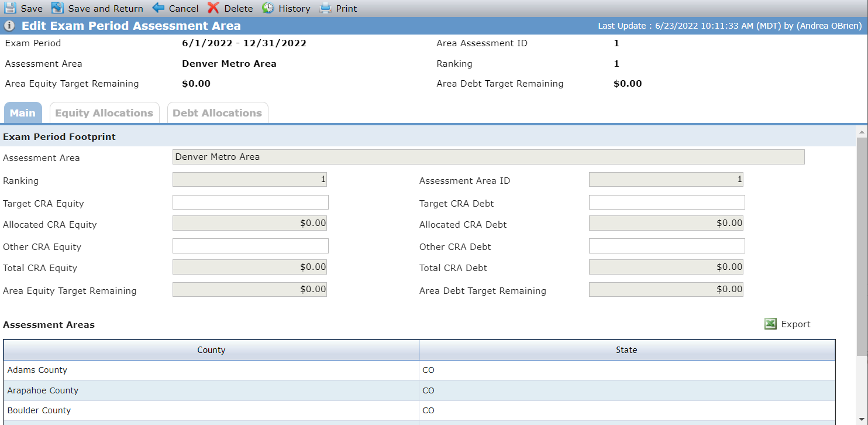Click the Area Equity Target Remaining form field
This screenshot has height=425, width=868.
250,289
